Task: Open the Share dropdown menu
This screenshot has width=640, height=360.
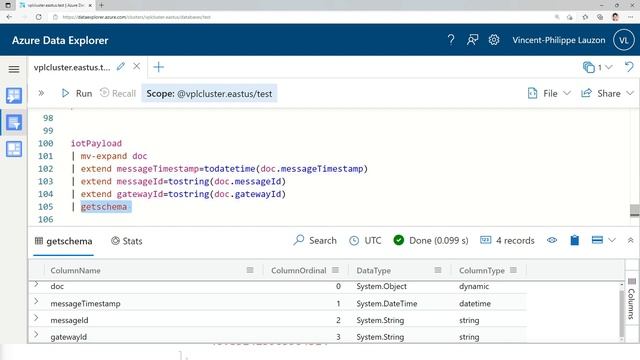Action: pos(607,93)
